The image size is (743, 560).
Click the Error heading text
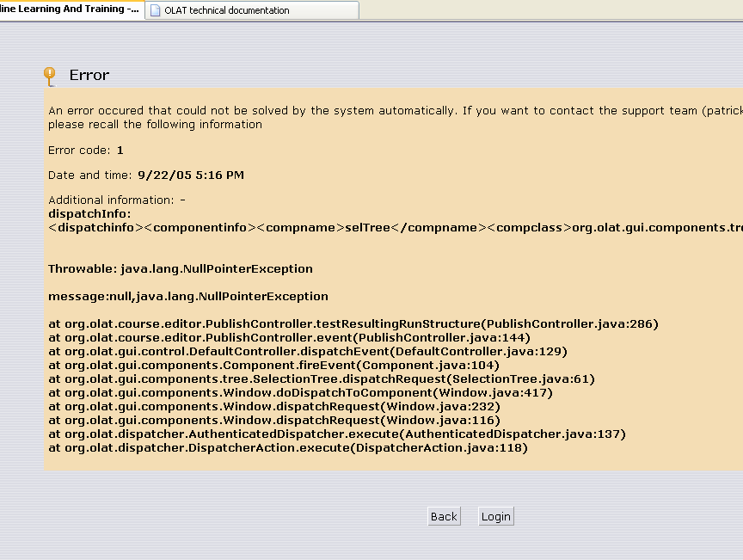coord(89,76)
